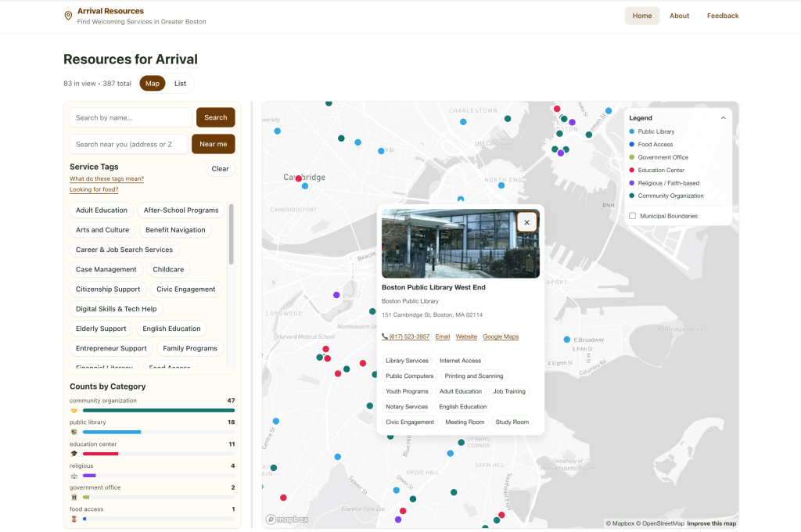Image resolution: width=801 pixels, height=532 pixels.
Task: Go to the Feedback page
Action: point(722,16)
